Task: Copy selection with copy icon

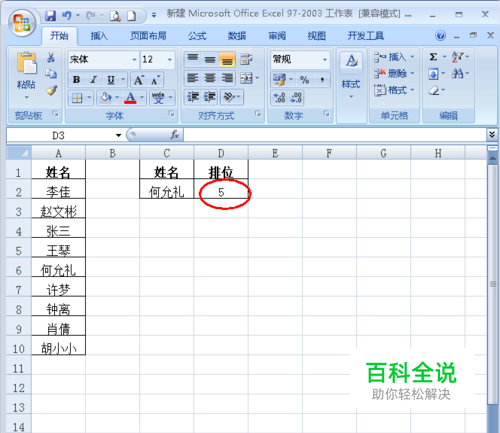Action: point(51,74)
